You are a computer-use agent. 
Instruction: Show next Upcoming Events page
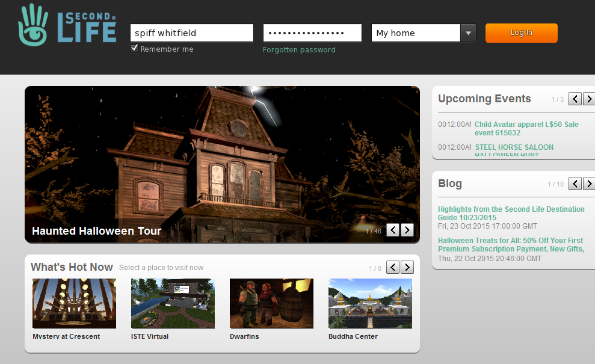[x=589, y=99]
